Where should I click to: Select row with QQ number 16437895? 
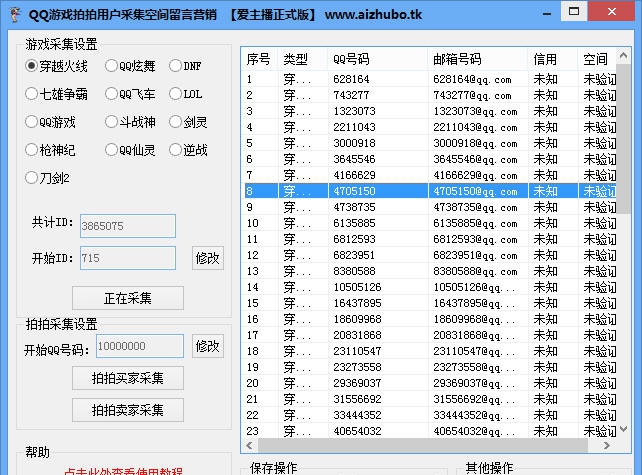pos(429,303)
